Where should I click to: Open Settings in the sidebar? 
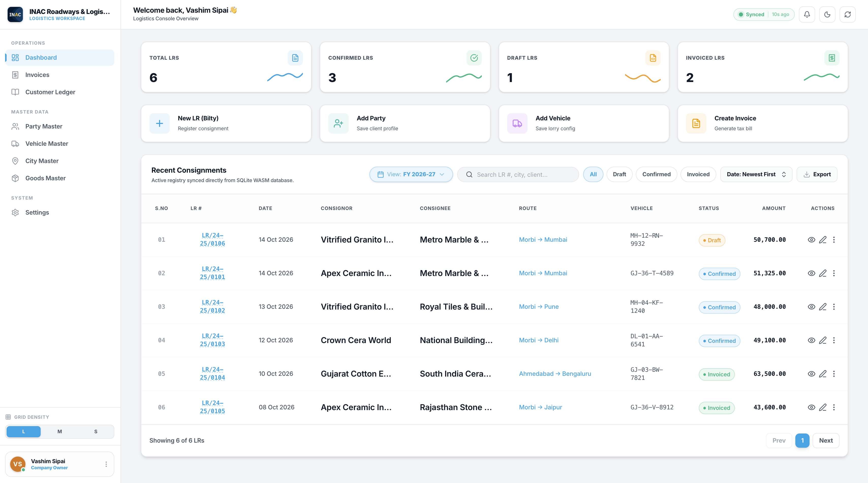pos(60,213)
